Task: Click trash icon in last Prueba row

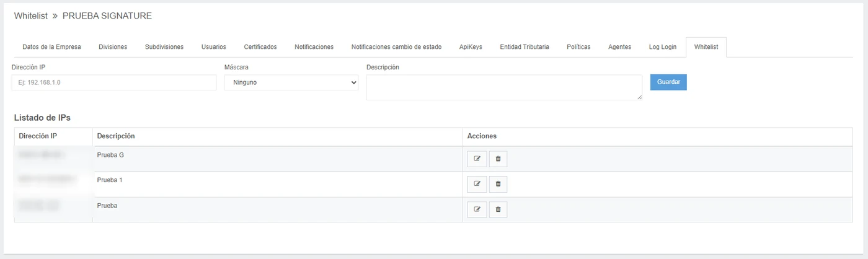Action: point(498,209)
